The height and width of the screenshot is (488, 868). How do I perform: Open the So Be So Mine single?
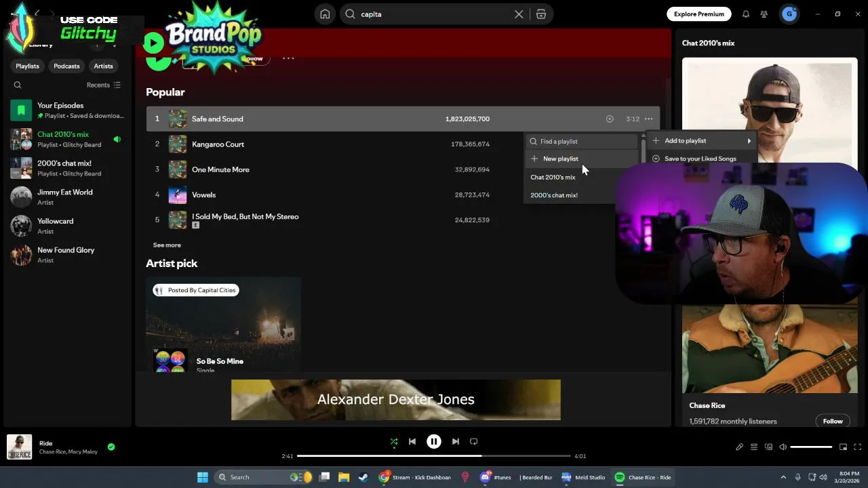[220, 361]
